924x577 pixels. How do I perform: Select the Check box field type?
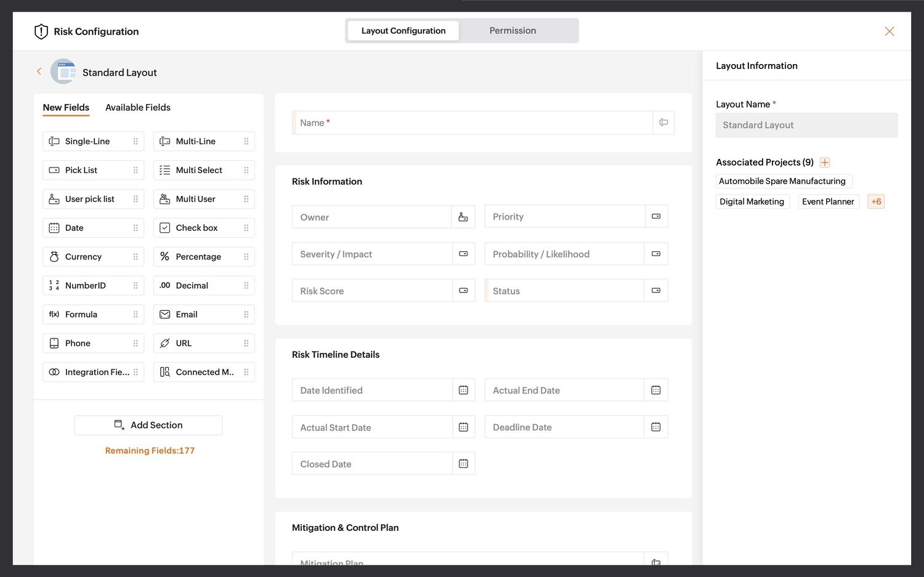pos(203,228)
